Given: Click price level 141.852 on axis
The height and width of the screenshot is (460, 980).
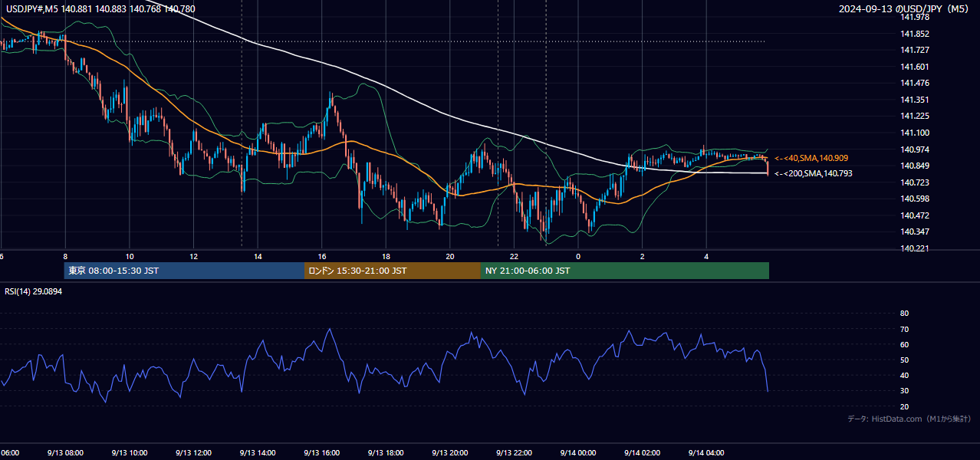Looking at the screenshot, I should pos(915,34).
